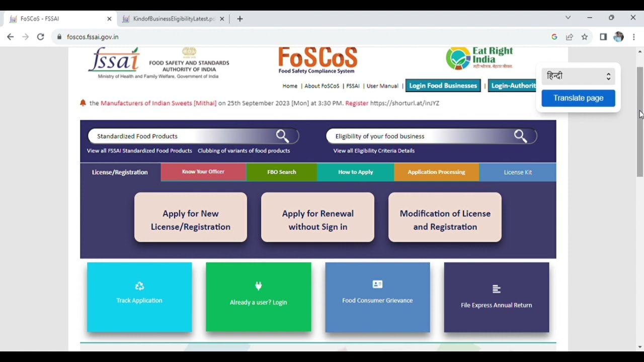Open the FSSAI nav link
The width and height of the screenshot is (644, 362).
click(x=353, y=86)
